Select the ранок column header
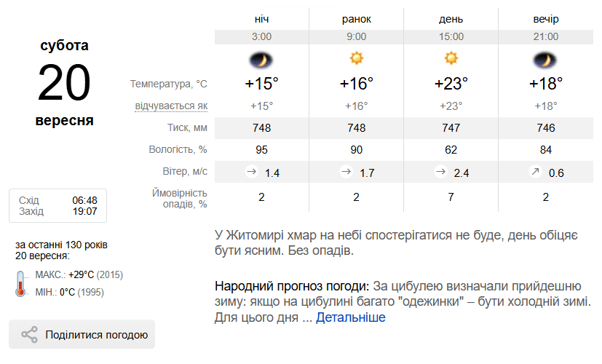This screenshot has height=364, width=602. pos(356,19)
